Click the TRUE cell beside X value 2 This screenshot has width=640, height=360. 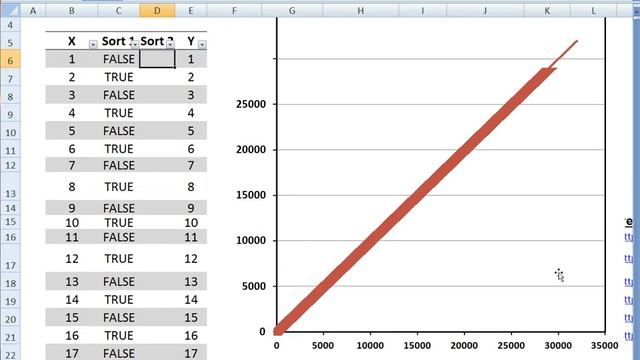[x=119, y=77]
